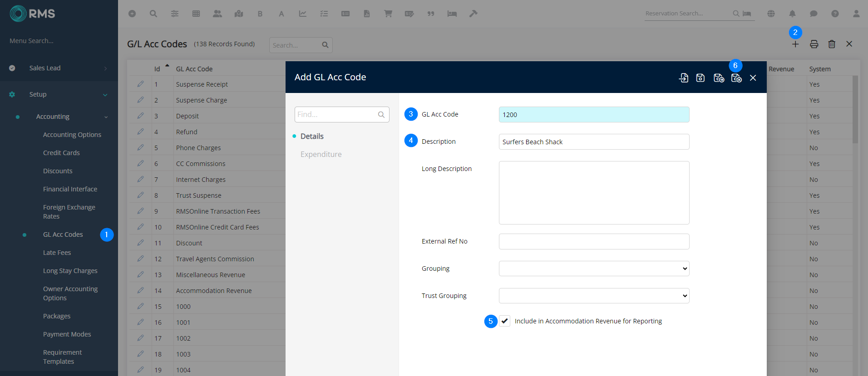Image resolution: width=868 pixels, height=376 pixels.
Task: Uncheck Include in Accommodation Revenue for Reporting
Action: 505,321
